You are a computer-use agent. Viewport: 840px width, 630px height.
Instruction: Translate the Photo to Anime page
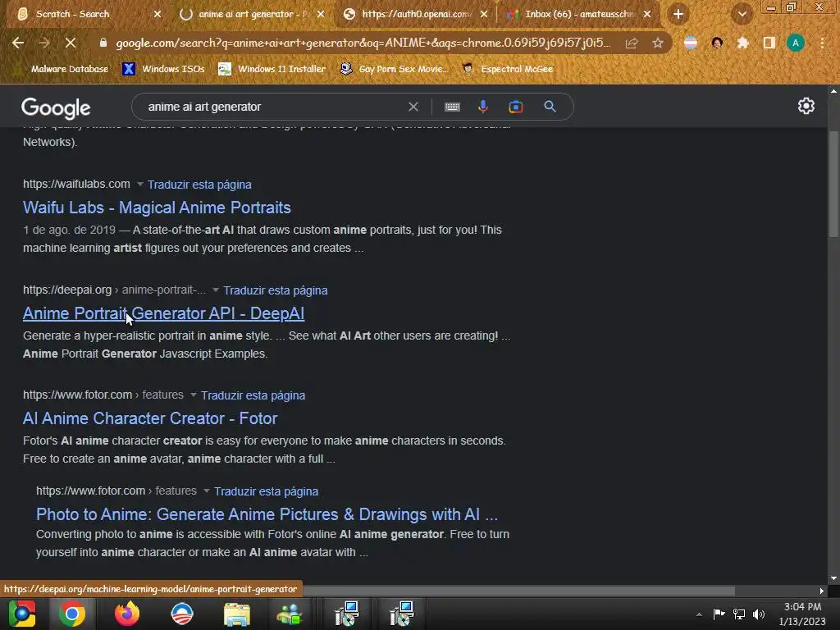point(267,491)
